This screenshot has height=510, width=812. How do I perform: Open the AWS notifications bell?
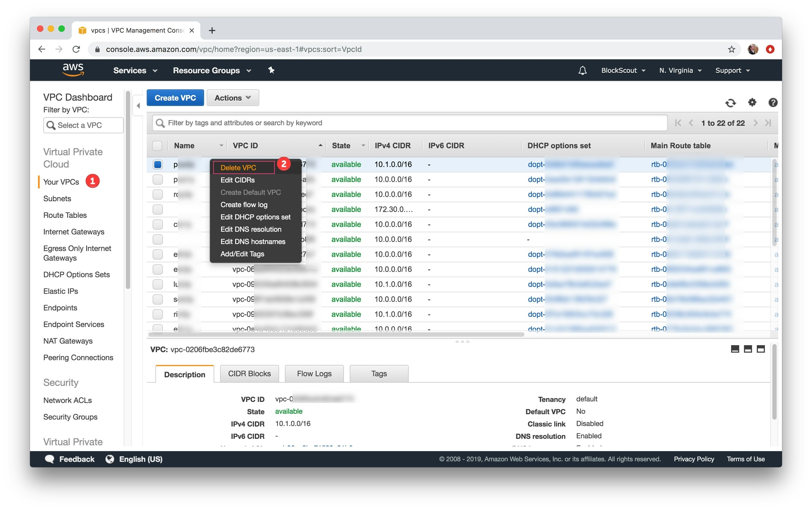582,70
